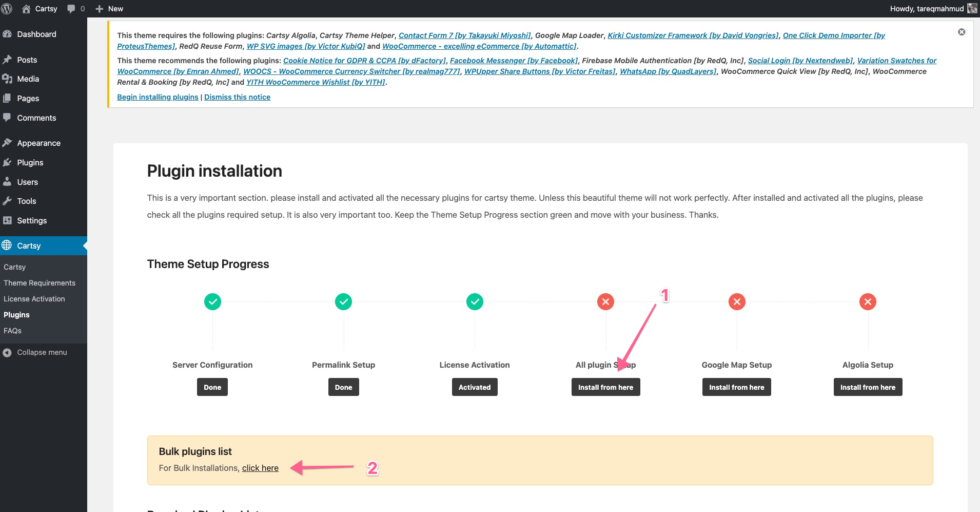
Task: Open the Cartsy submenu item under Cartsy
Action: click(x=14, y=267)
